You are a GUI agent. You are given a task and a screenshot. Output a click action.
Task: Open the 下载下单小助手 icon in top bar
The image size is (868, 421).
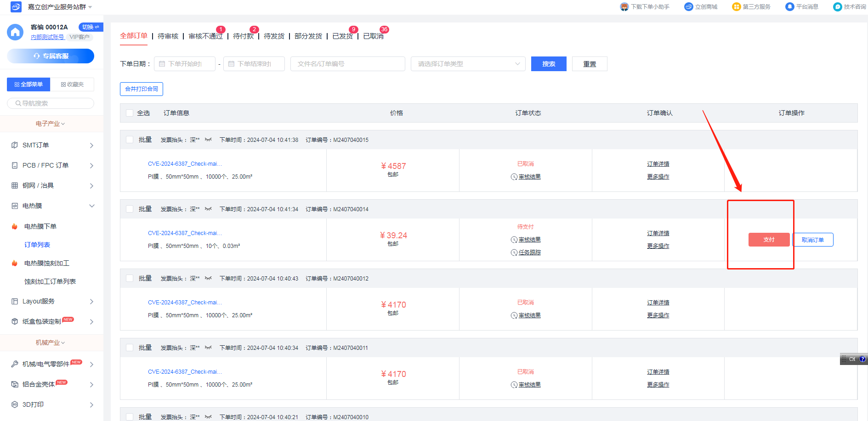pyautogui.click(x=624, y=7)
